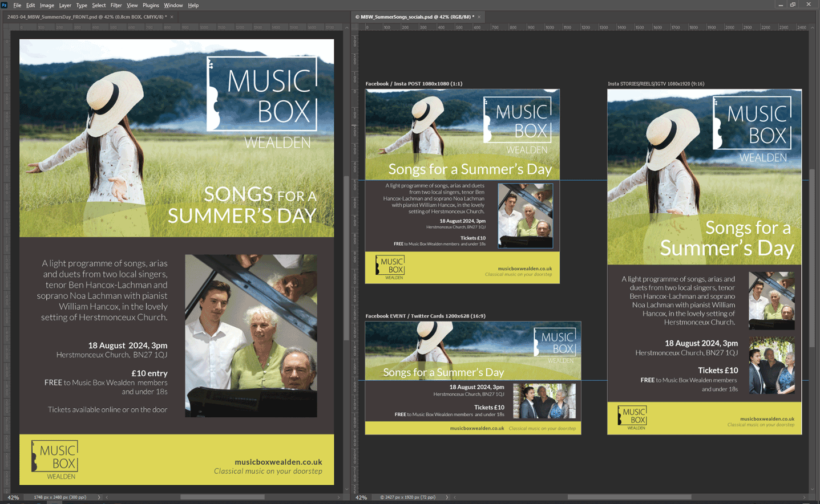Open the View menu
This screenshot has height=504, width=820.
pos(132,5)
